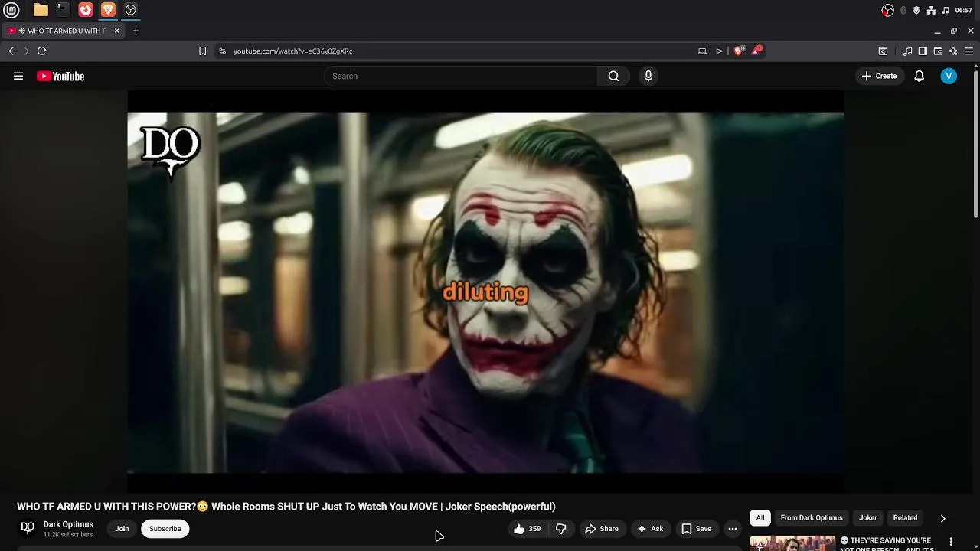980x551 pixels.
Task: Open the 06:57 clock calendar
Action: 964,10
